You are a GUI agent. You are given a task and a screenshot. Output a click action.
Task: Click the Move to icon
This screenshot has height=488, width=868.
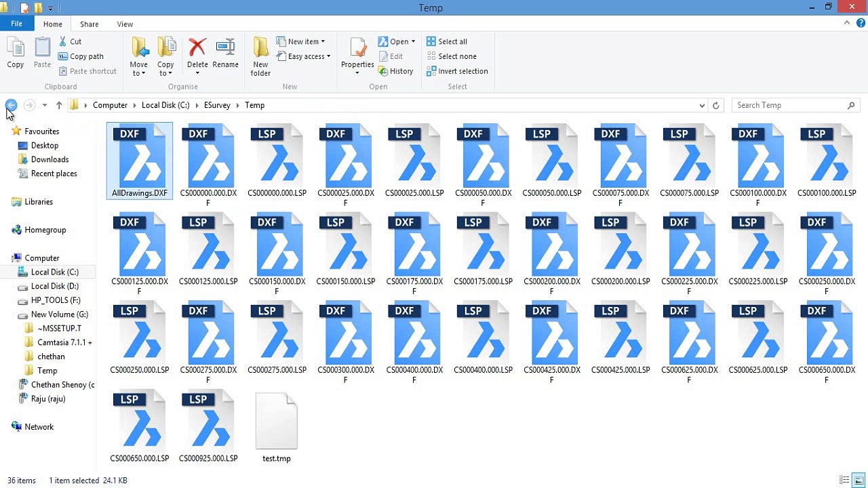(139, 57)
